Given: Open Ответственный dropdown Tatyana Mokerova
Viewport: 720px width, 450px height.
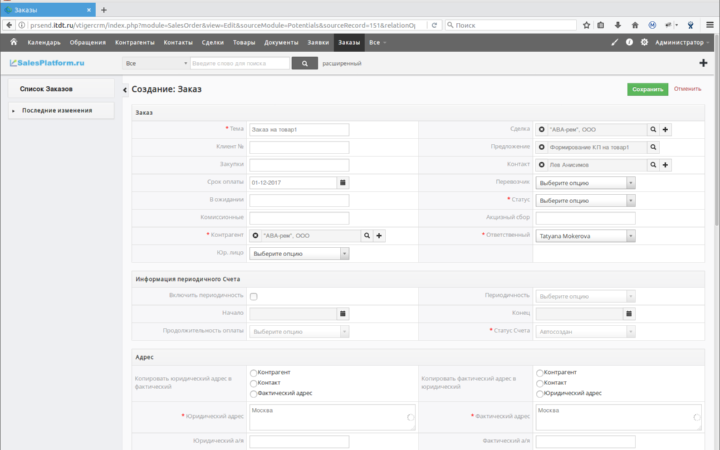Looking at the screenshot, I should click(x=585, y=236).
